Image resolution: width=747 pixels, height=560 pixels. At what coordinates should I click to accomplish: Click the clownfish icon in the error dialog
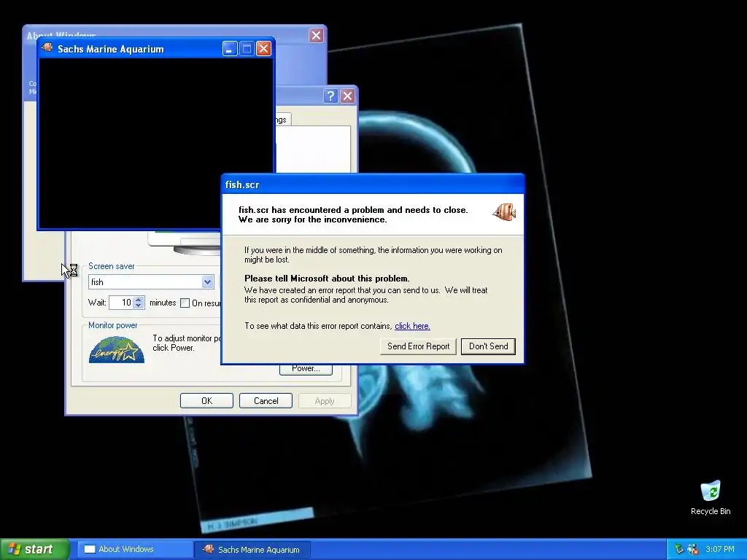[x=504, y=212]
